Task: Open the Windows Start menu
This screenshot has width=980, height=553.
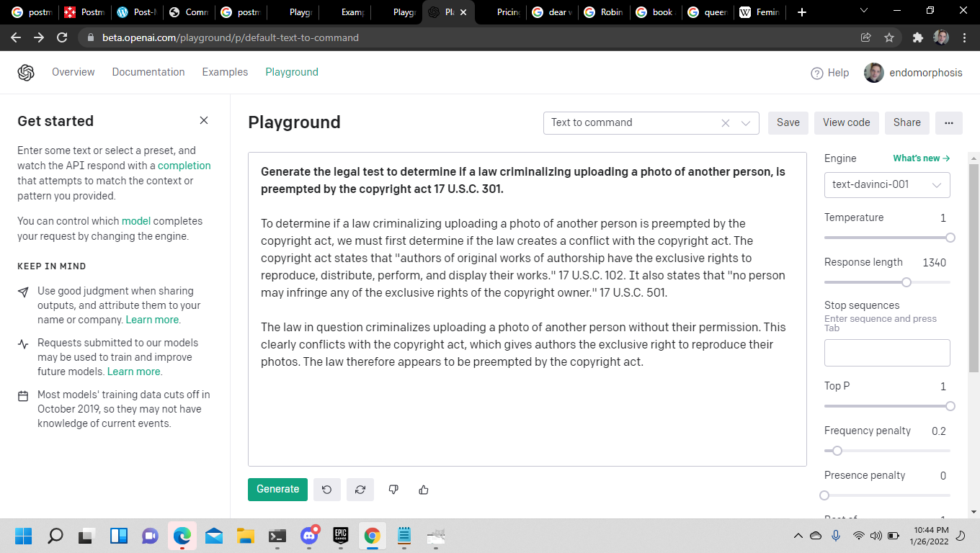Action: (x=24, y=536)
